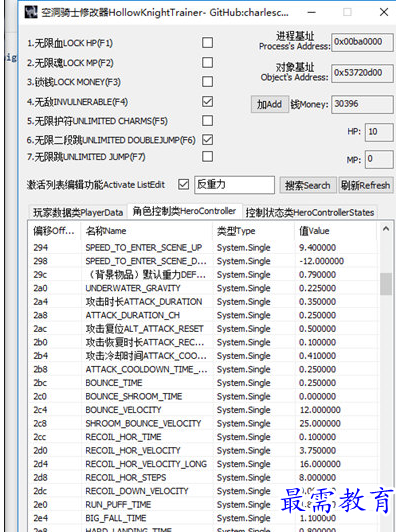
Task: Select the 攻击时长ATTACK_DURATION row
Action: [x=203, y=302]
